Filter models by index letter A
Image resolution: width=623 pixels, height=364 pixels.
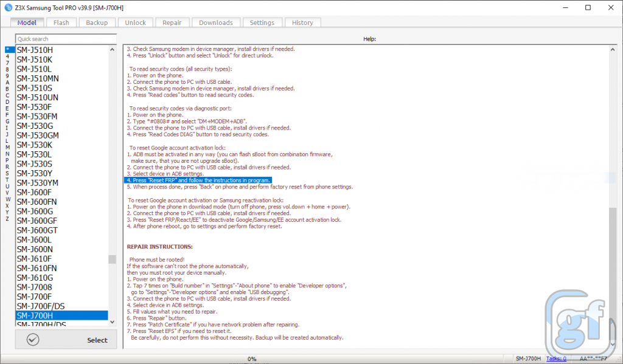coord(7,83)
